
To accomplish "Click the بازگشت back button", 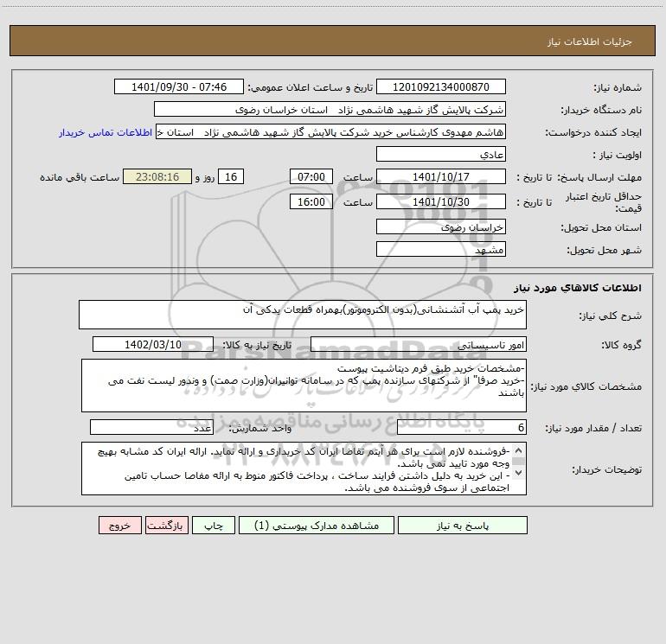I will pyautogui.click(x=166, y=526).
